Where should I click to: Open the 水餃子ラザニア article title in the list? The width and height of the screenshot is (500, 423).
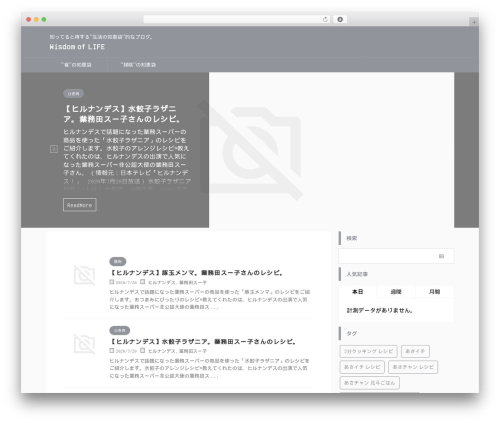[203, 342]
